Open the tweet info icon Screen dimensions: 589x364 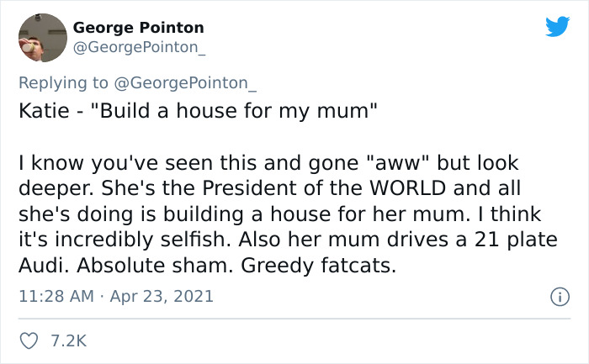point(556,297)
